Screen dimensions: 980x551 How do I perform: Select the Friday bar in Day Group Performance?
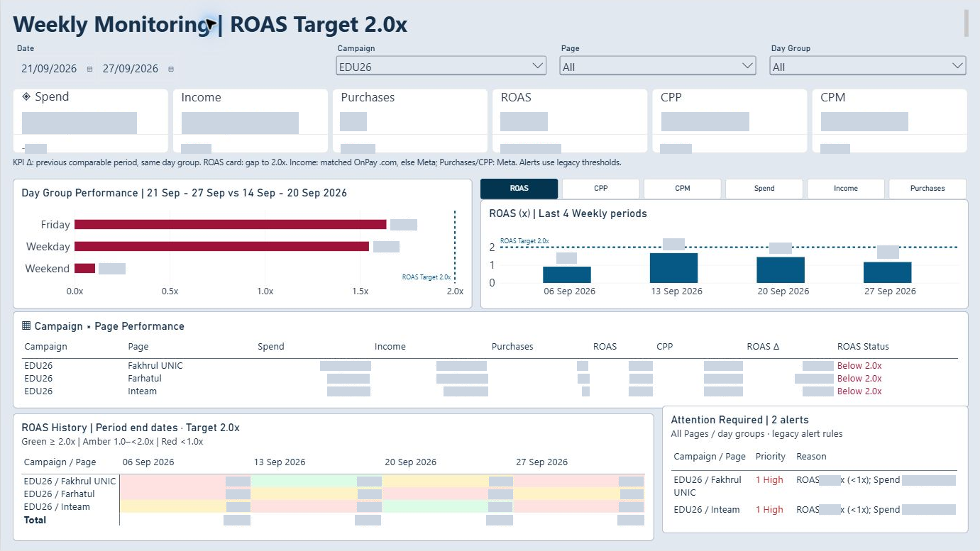pos(231,225)
